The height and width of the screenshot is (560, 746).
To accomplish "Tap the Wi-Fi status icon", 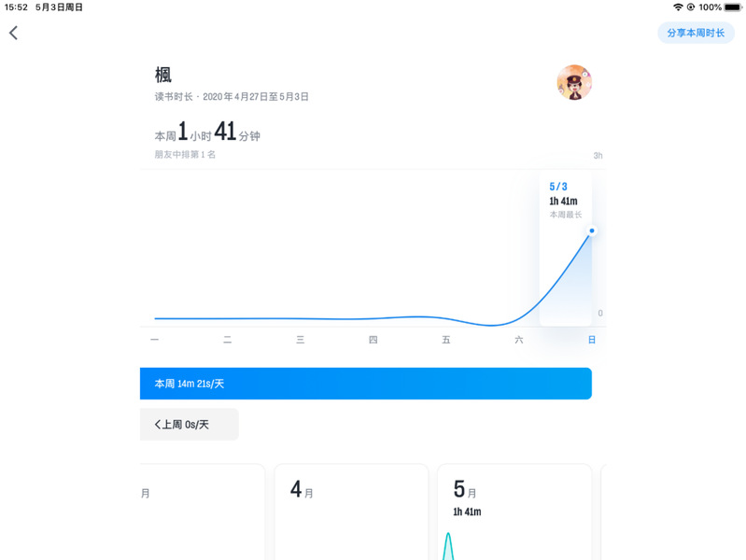I will [x=678, y=7].
